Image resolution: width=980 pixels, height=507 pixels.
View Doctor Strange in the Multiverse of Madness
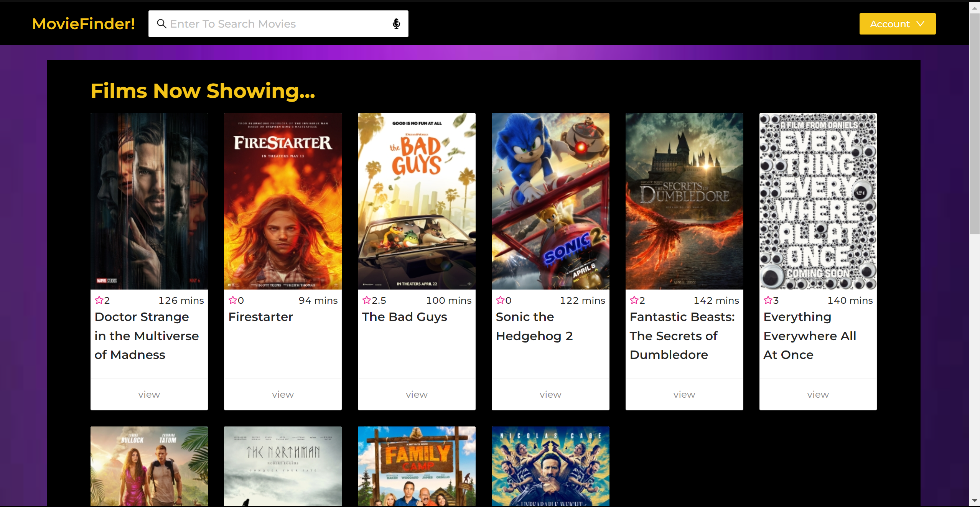coord(149,394)
